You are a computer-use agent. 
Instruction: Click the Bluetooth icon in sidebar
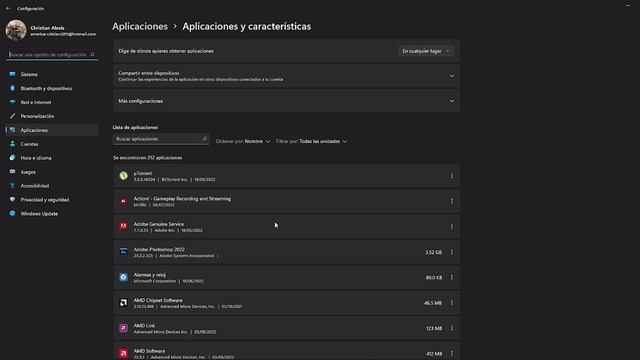pyautogui.click(x=12, y=88)
